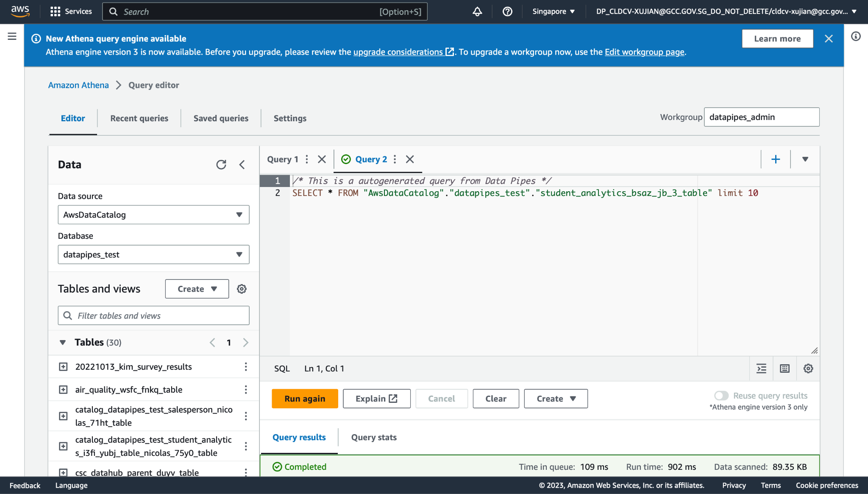Select the Query 1 tab
This screenshot has height=494, width=868.
283,159
